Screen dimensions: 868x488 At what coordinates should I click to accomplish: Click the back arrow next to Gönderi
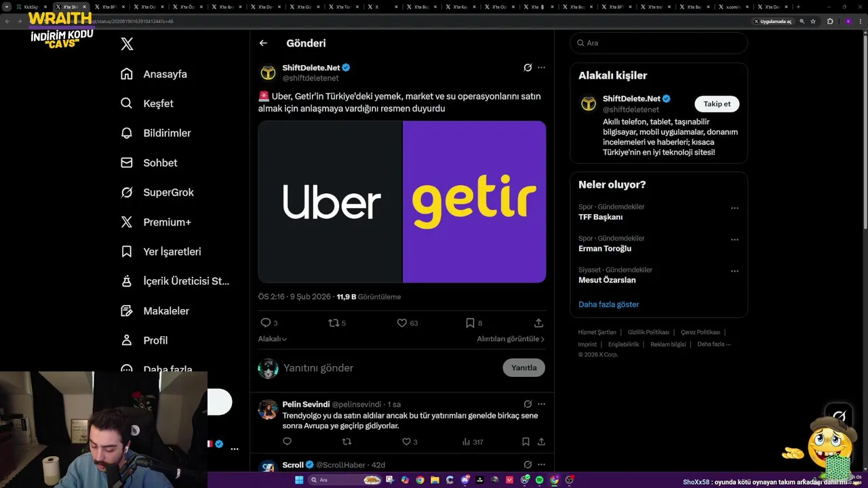pyautogui.click(x=263, y=43)
